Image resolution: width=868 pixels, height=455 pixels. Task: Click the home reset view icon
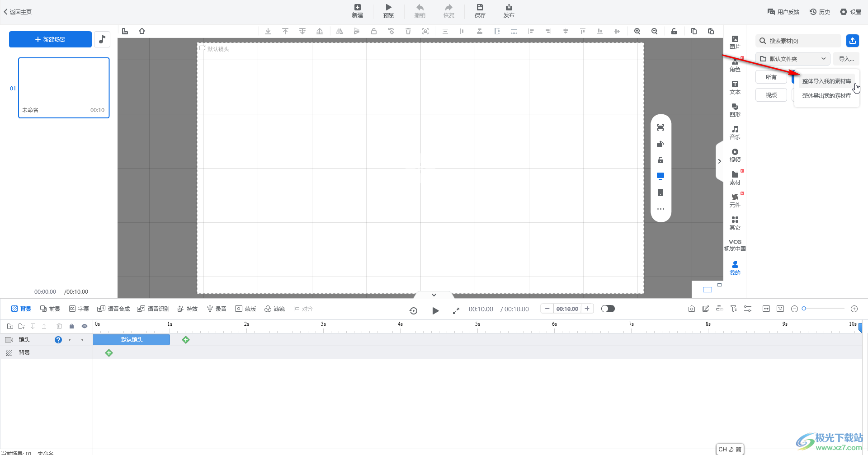point(142,31)
